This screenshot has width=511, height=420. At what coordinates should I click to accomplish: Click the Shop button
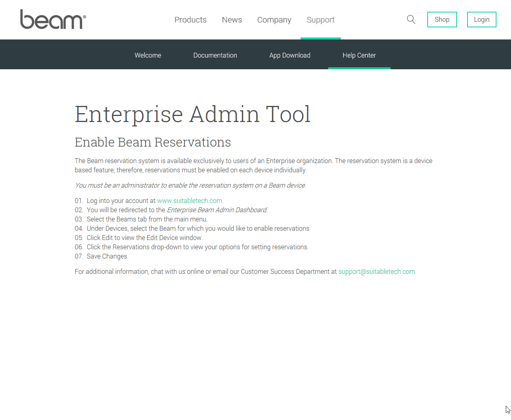[442, 19]
